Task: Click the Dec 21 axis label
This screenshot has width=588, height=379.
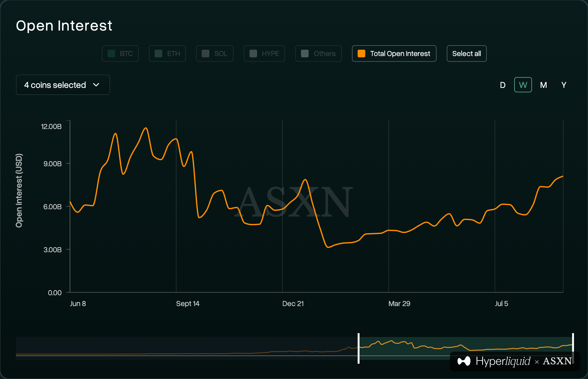Action: tap(293, 304)
